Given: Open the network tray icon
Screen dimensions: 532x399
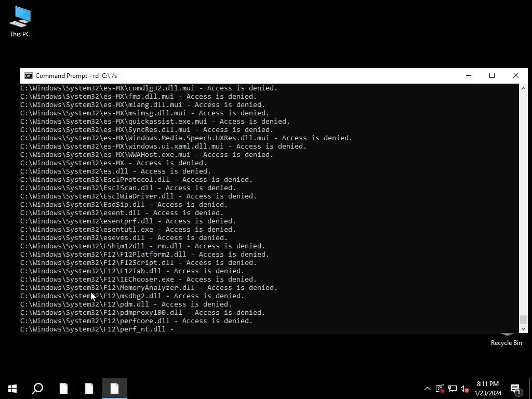Looking at the screenshot, I should (453, 389).
